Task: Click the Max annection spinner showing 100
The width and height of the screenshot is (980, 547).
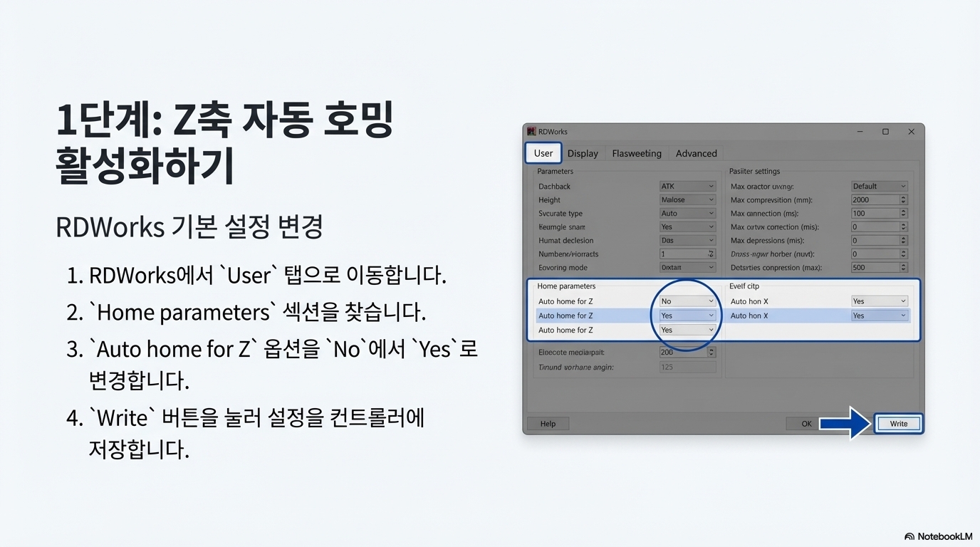Action: point(880,213)
